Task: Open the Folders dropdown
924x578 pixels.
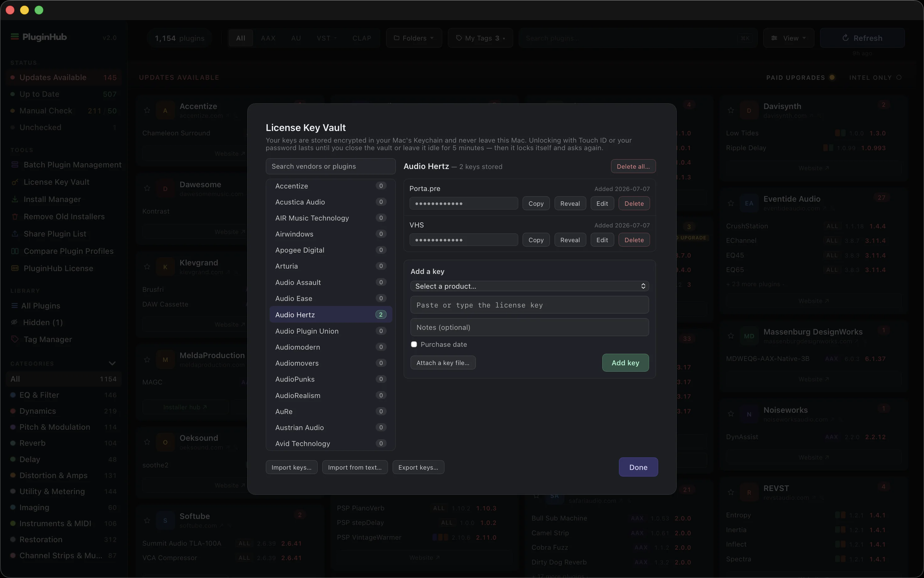Action: click(x=414, y=38)
